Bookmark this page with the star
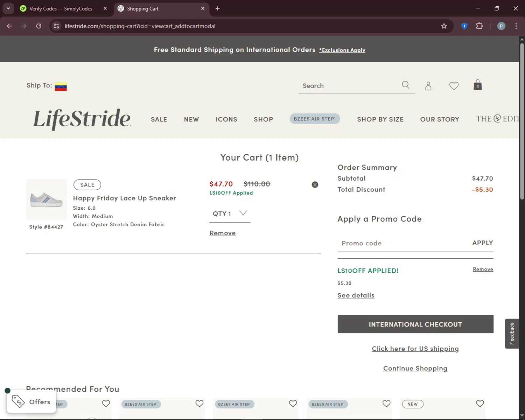The image size is (525, 420). coord(444,26)
